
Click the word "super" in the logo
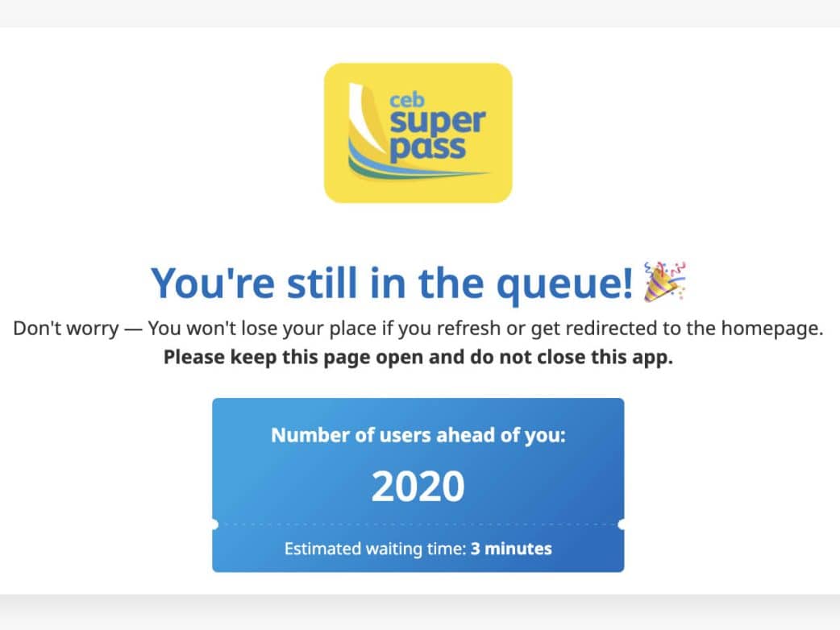(x=438, y=122)
